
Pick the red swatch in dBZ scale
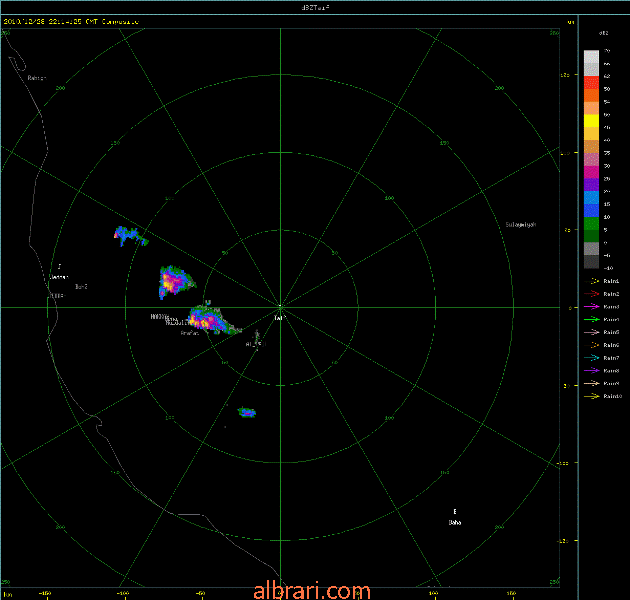point(591,83)
